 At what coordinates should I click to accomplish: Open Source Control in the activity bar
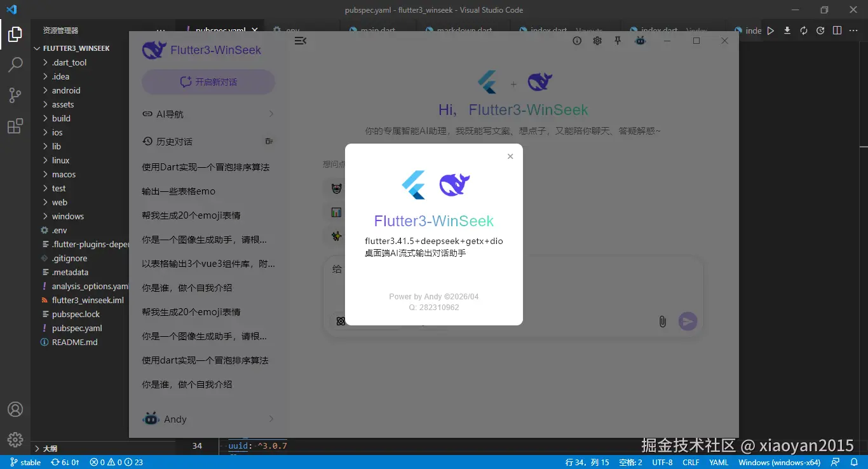15,95
